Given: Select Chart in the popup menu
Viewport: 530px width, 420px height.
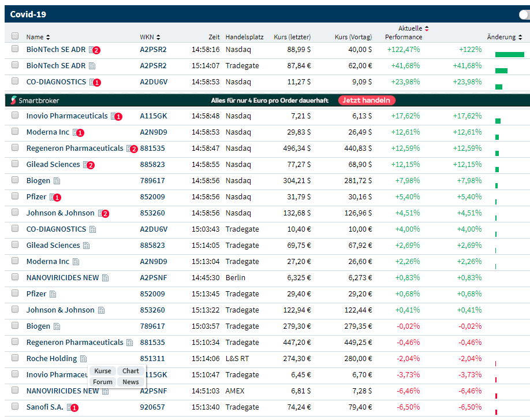Looking at the screenshot, I should 130,371.
